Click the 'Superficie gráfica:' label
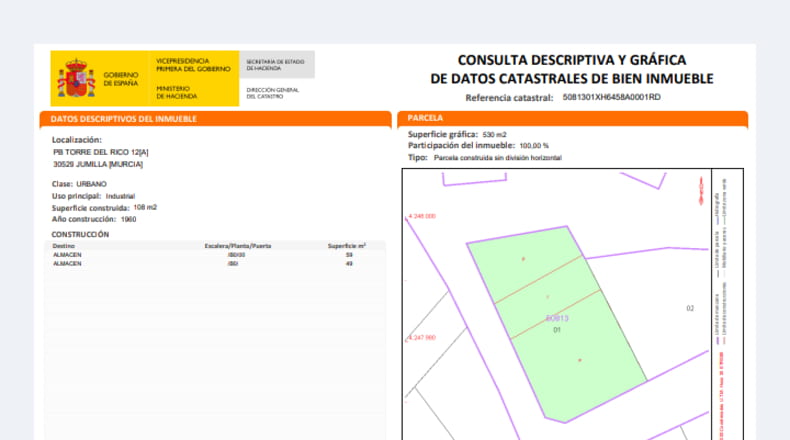Screen dimensions: 790x440 [x=443, y=134]
